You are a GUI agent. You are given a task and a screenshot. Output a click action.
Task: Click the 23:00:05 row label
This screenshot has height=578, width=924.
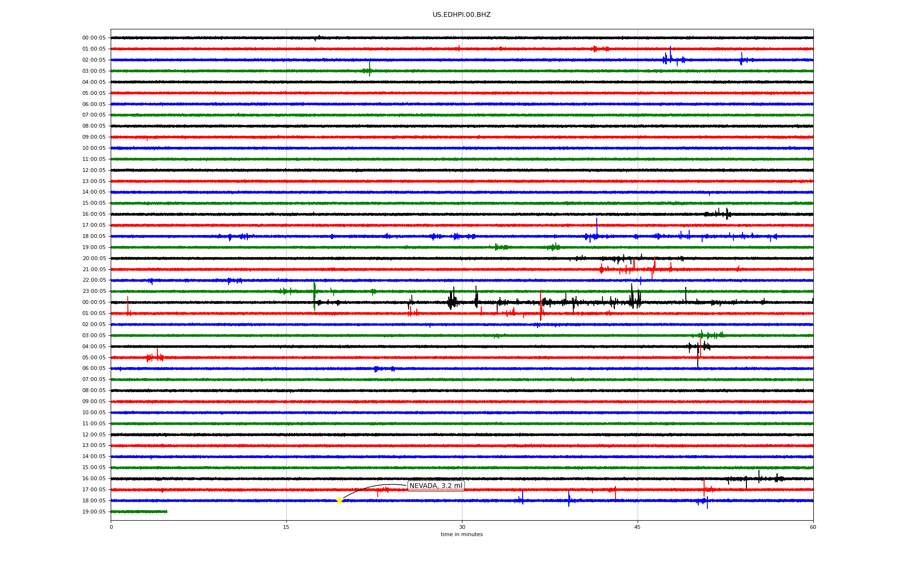94,291
